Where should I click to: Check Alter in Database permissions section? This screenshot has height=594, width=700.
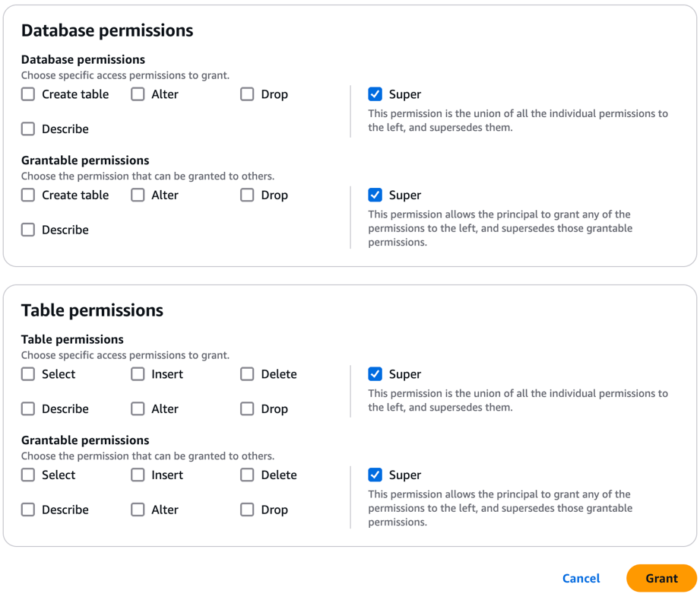click(138, 94)
